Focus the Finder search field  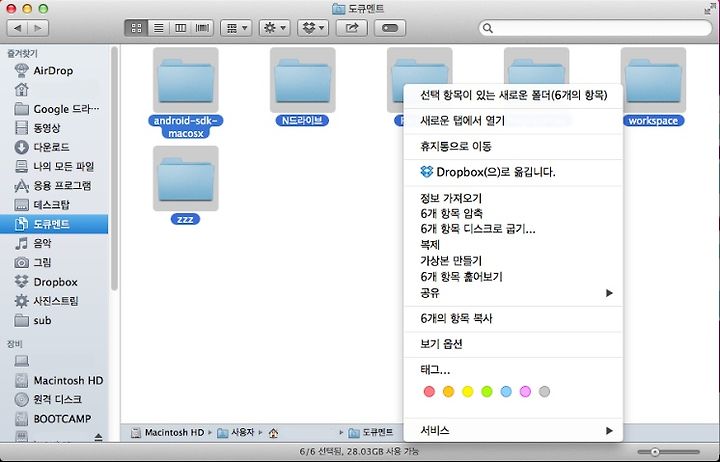pos(595,28)
